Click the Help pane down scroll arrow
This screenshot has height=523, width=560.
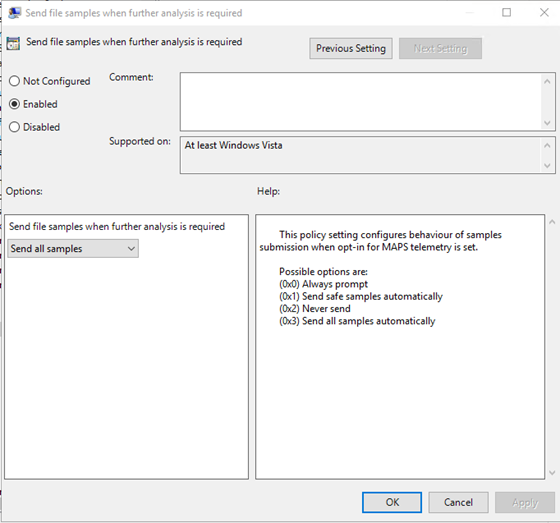click(552, 473)
